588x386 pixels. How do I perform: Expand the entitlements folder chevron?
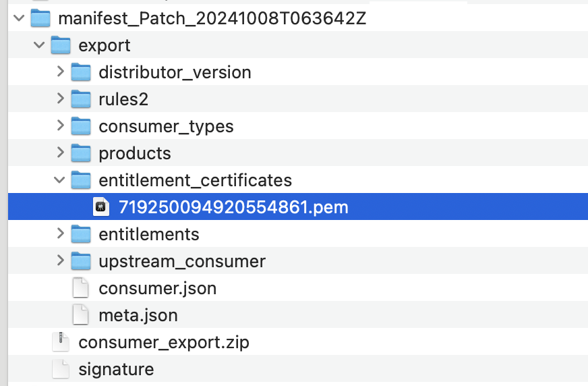(x=60, y=234)
